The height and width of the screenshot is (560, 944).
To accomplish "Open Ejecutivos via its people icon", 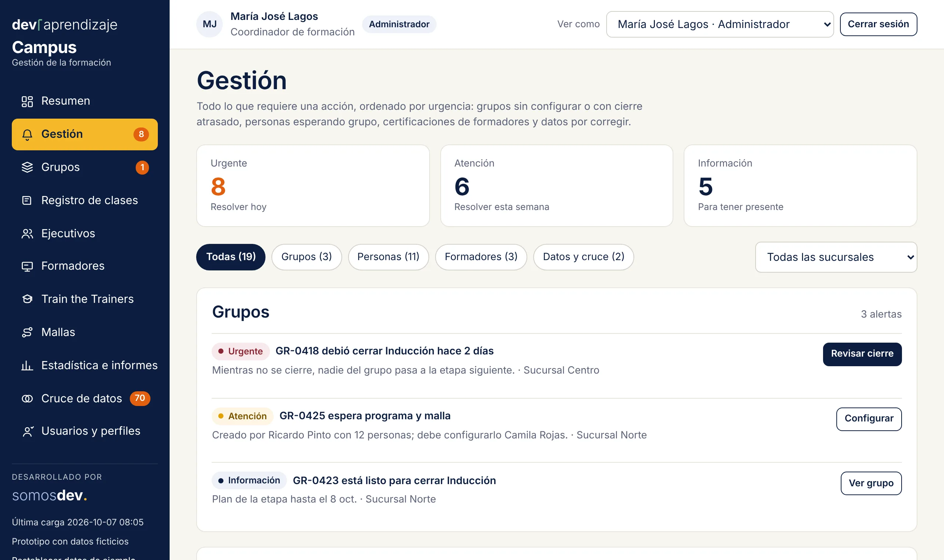I will 27,234.
